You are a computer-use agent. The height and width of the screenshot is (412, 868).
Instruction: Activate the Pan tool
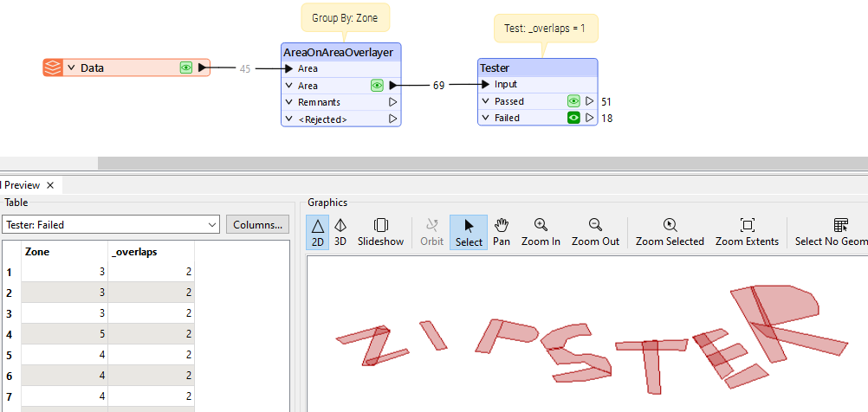pos(501,232)
